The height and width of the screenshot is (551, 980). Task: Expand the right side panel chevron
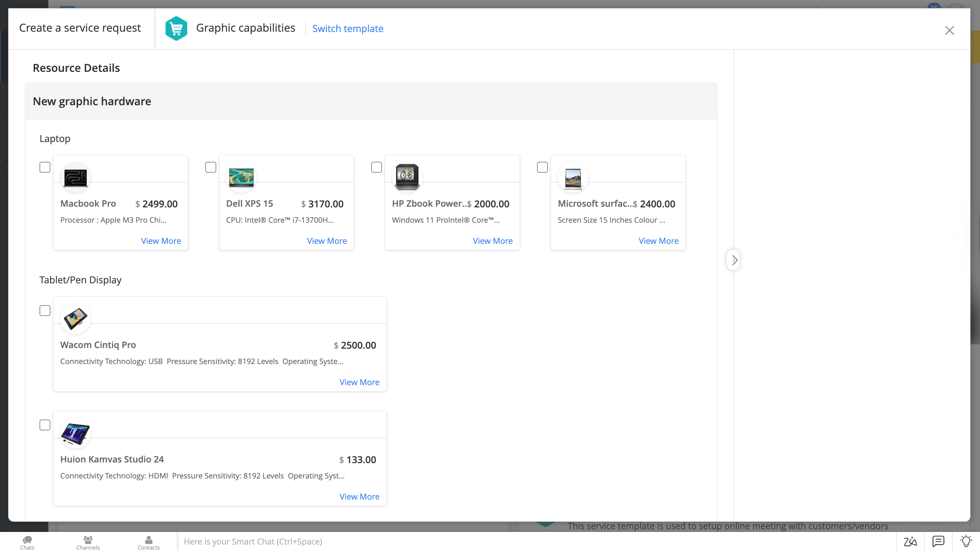[734, 260]
